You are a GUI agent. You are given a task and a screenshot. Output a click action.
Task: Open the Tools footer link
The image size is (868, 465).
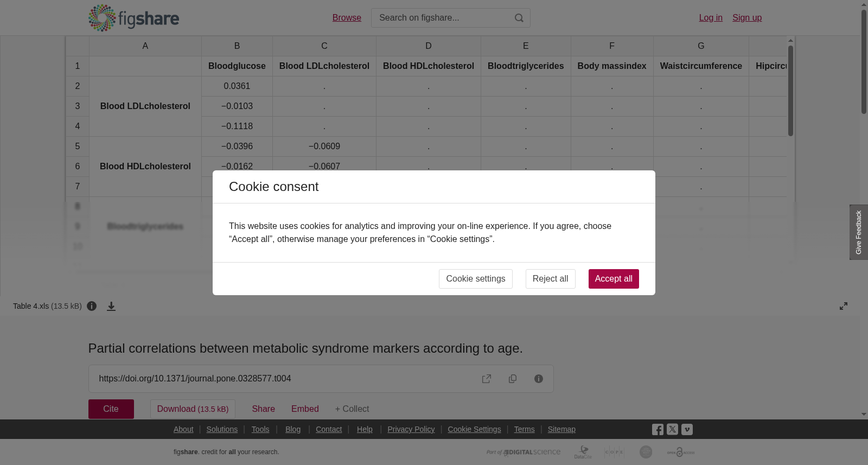coord(260,429)
